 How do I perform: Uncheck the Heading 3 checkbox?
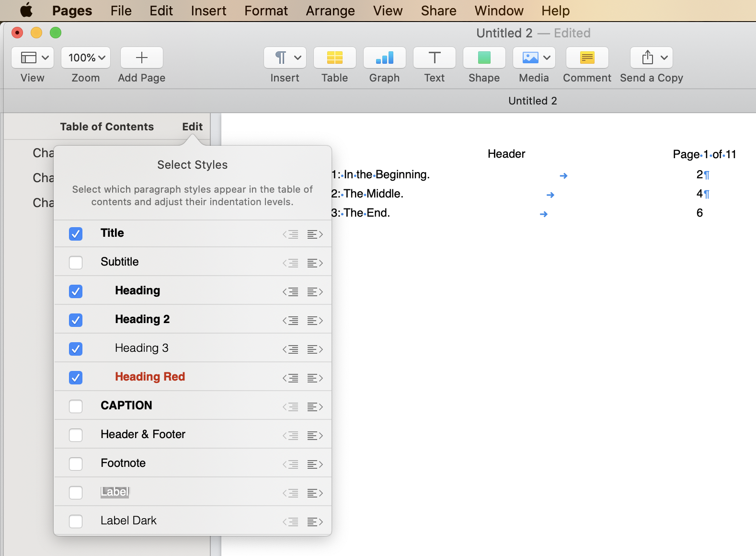pyautogui.click(x=76, y=349)
